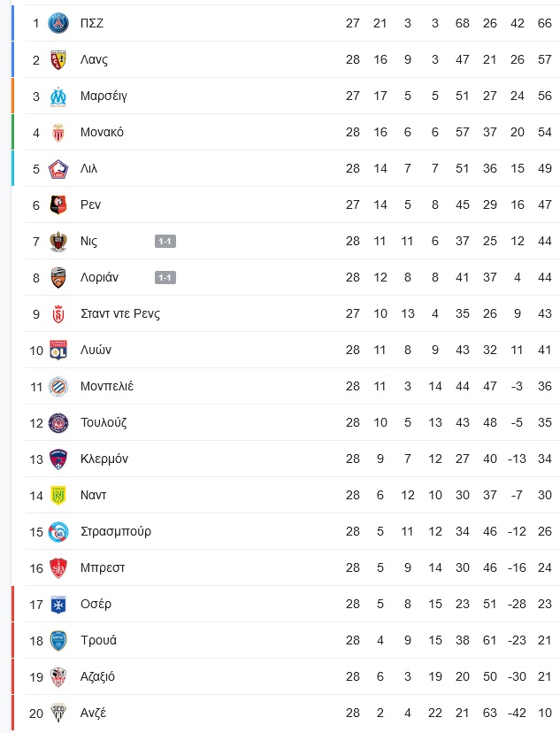Screen dimensions: 560x733
Task: Open the Λανς team logo
Action: click(x=58, y=60)
